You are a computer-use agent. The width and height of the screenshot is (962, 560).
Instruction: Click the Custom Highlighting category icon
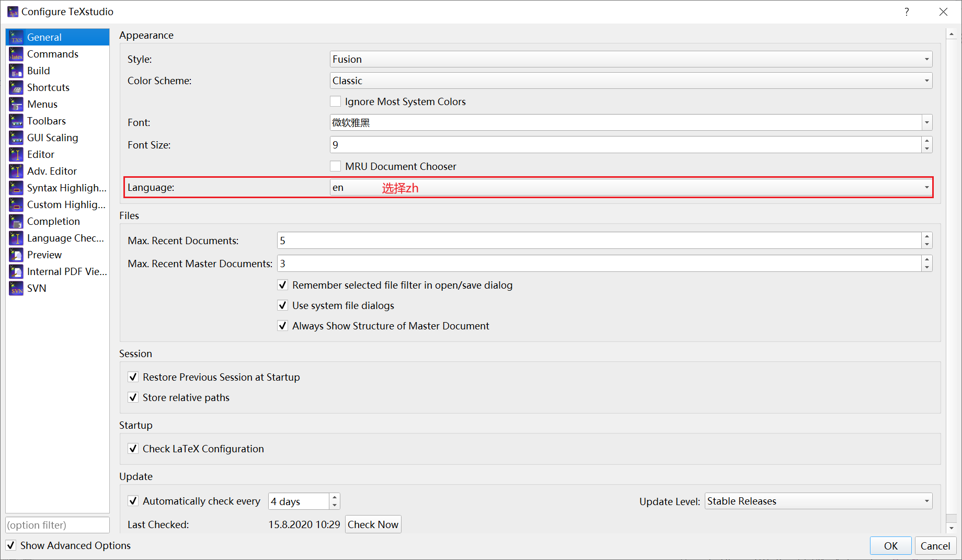click(16, 204)
